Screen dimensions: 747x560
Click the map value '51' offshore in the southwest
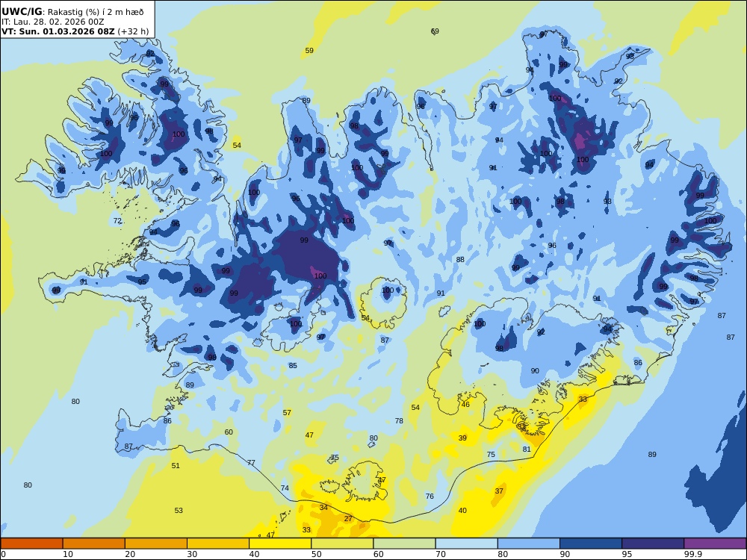click(x=176, y=466)
